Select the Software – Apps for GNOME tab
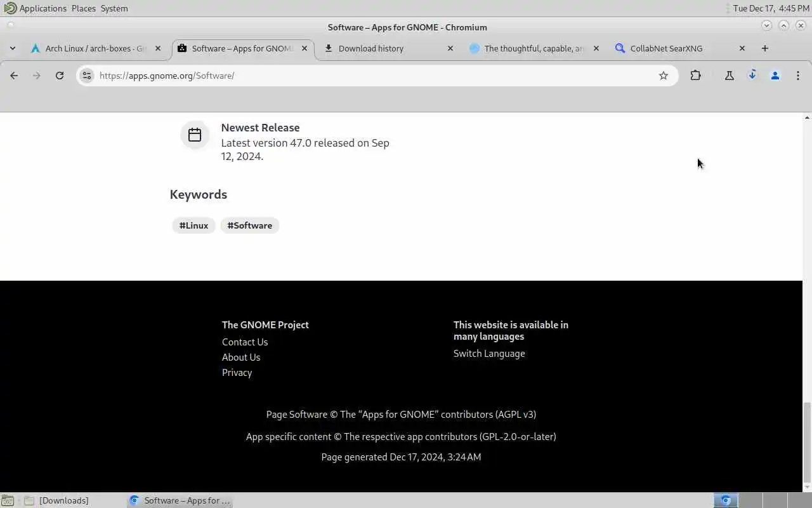Viewport: 812px width, 508px height. pos(242,48)
